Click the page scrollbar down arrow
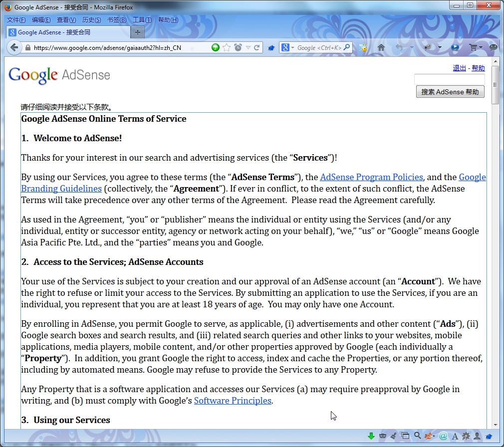The image size is (504, 447). (496, 425)
